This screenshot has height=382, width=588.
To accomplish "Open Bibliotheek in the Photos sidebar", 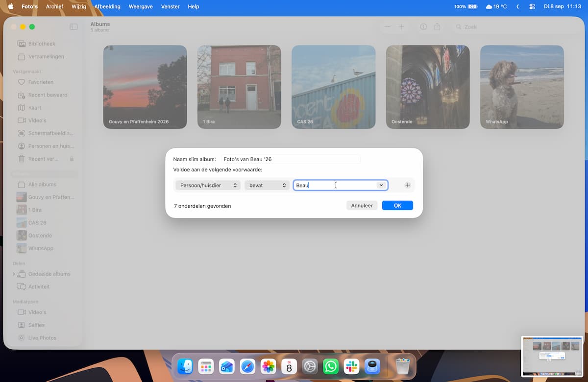I will point(42,44).
